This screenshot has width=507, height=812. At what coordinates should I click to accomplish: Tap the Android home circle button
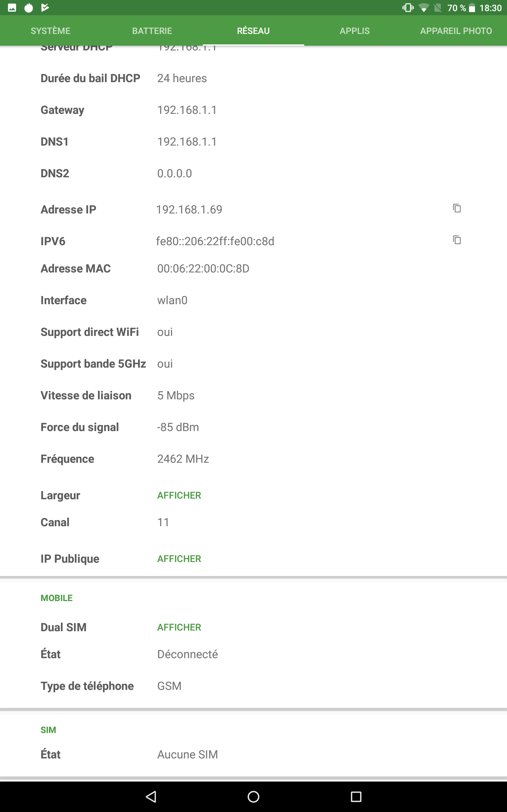coord(253,796)
